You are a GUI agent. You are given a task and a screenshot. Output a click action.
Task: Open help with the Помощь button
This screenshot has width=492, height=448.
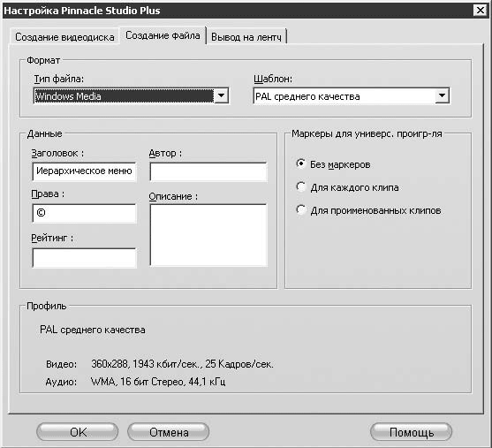(x=412, y=432)
